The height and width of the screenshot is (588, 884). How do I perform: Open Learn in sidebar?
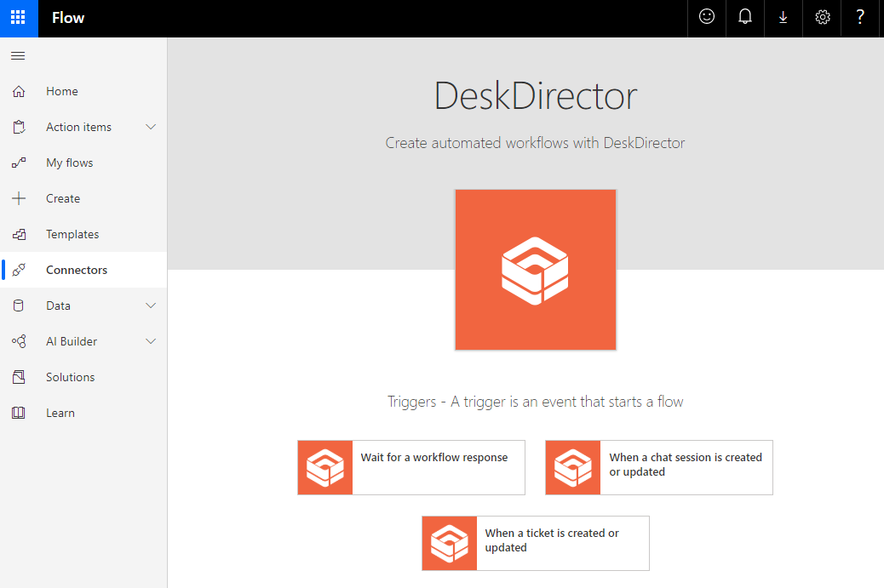coord(60,413)
